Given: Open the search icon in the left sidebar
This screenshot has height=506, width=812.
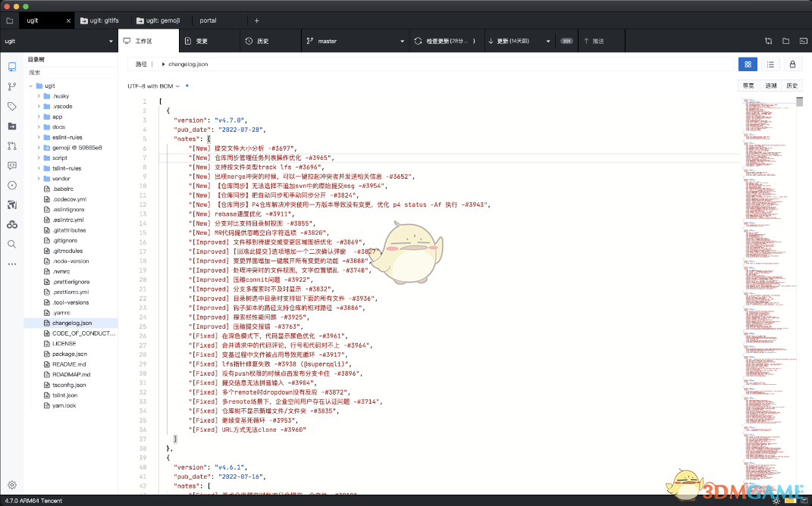Looking at the screenshot, I should (11, 244).
